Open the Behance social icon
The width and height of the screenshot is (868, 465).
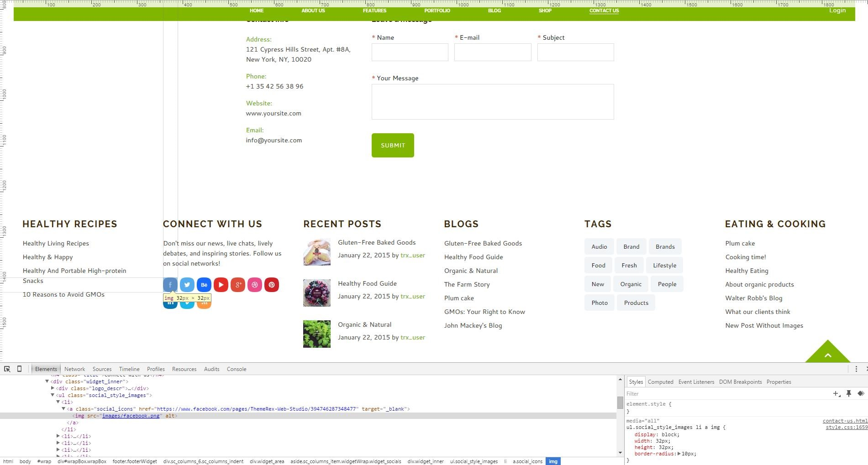point(204,285)
